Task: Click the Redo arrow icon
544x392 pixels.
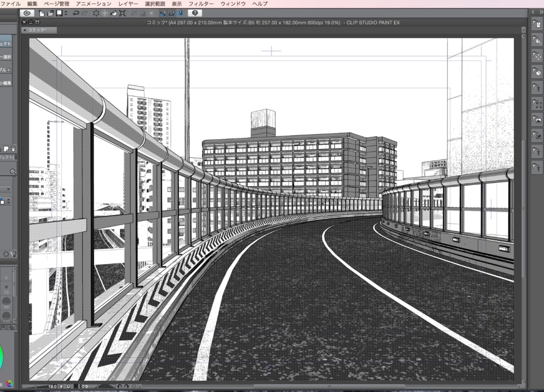Action: point(85,12)
